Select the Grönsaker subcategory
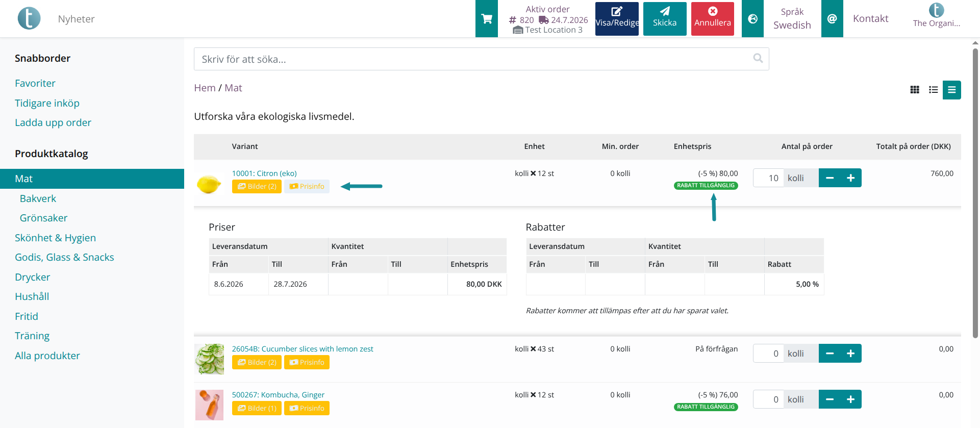Image resolution: width=980 pixels, height=428 pixels. pos(43,218)
